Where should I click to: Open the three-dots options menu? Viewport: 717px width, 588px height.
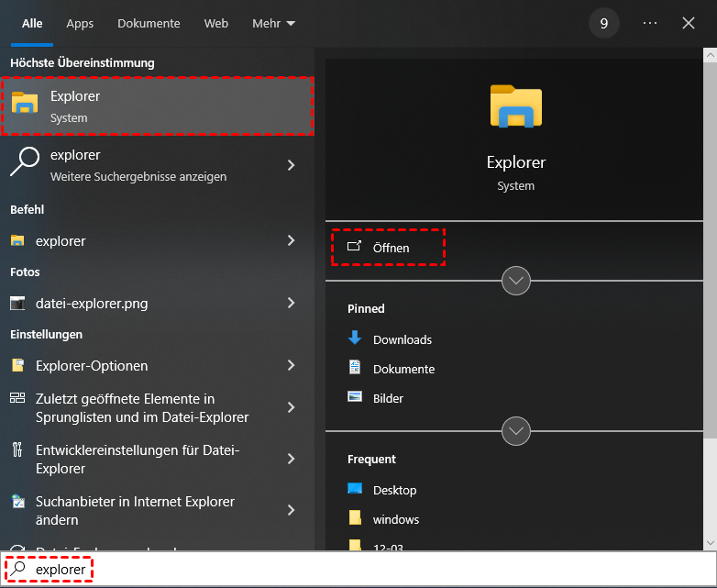(650, 24)
